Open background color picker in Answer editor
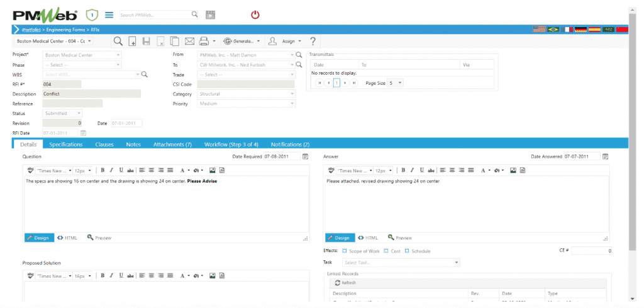The height and width of the screenshot is (308, 644). [x=500, y=170]
